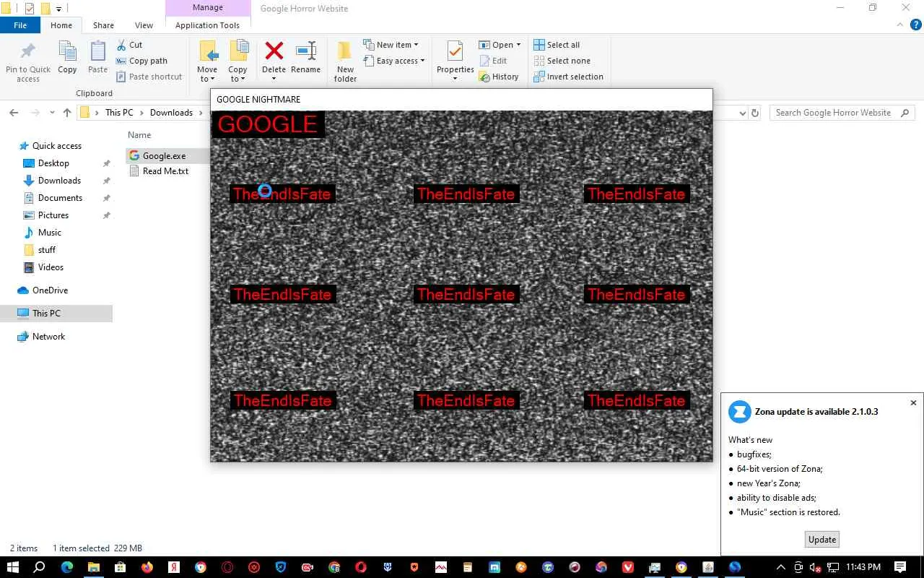The width and height of the screenshot is (924, 578).
Task: Open the recent locations dropdown arrow
Action: pos(52,113)
